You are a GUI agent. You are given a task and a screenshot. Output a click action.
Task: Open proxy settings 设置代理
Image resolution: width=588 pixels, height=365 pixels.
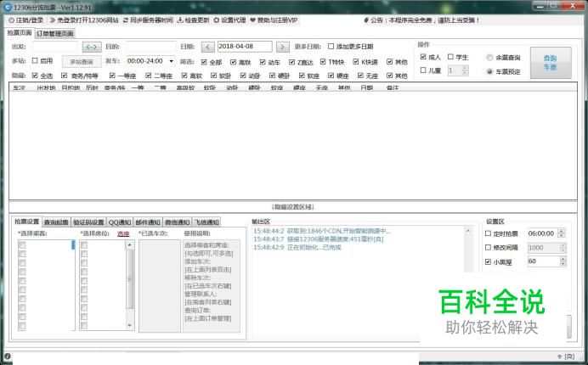229,20
